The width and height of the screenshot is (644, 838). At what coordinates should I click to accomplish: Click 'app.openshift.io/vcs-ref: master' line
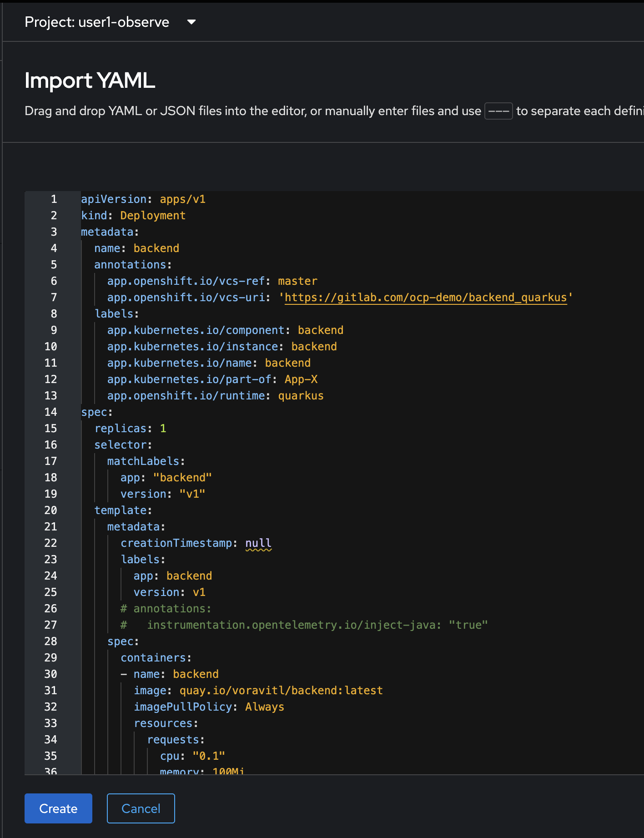pos(212,281)
